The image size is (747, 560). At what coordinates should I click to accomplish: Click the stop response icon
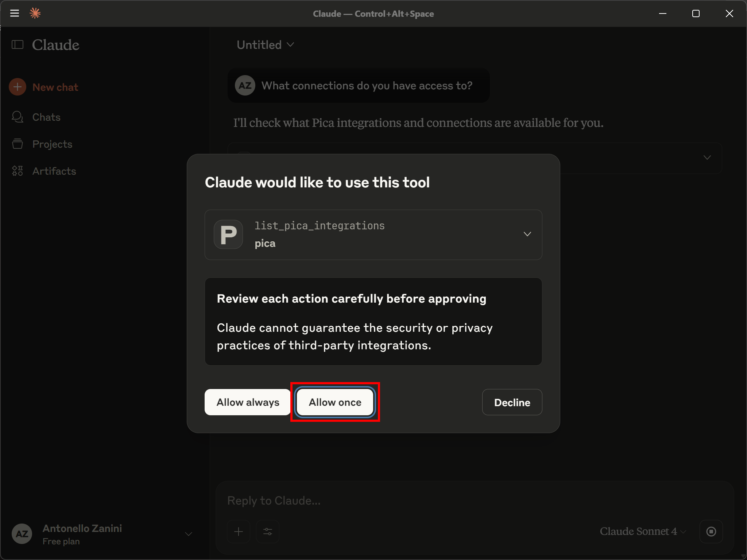[x=711, y=532]
